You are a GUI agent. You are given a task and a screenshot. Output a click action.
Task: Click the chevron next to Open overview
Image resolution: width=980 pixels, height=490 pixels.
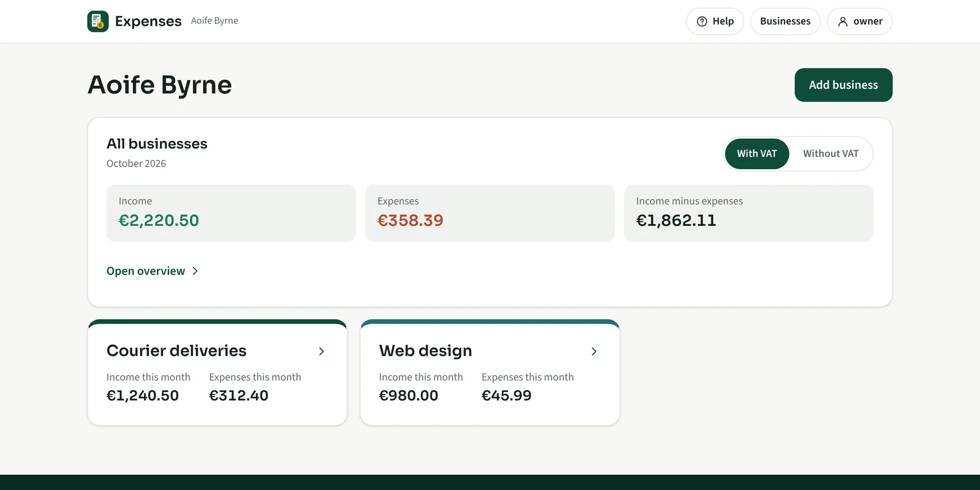coord(195,271)
